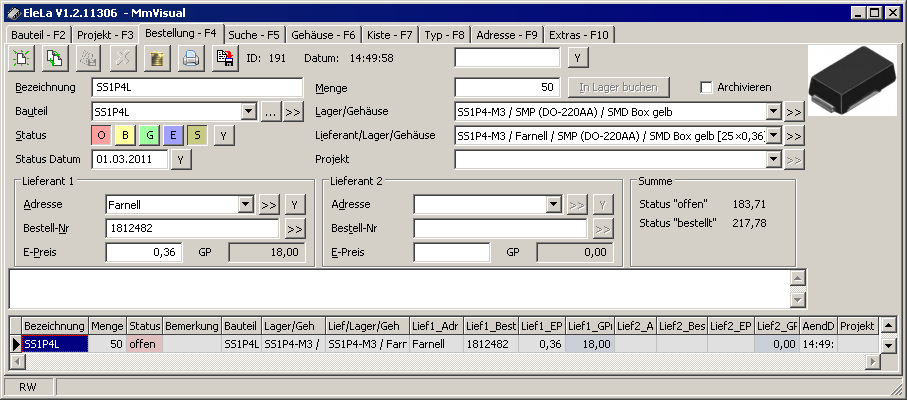Select the 'offen' status cell in the table
The height and width of the screenshot is (400, 907).
(145, 344)
